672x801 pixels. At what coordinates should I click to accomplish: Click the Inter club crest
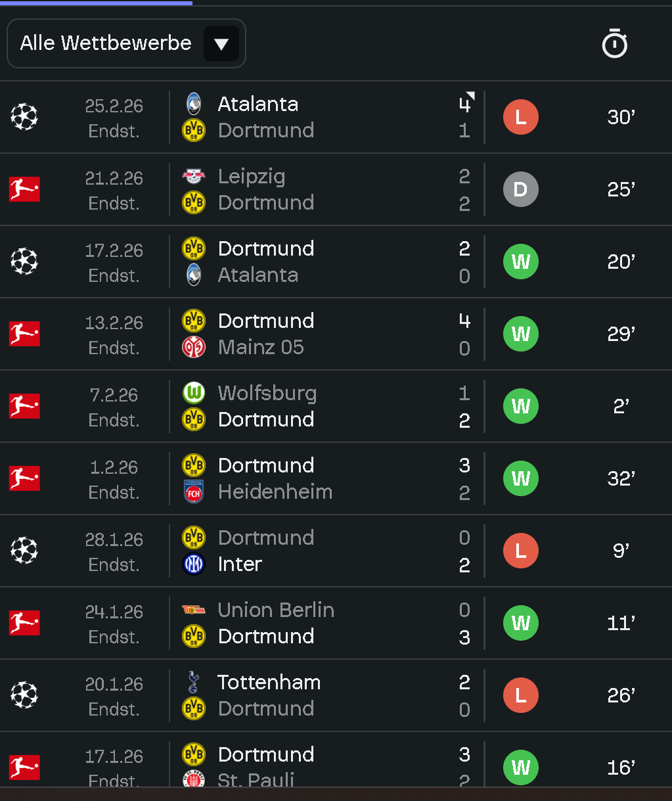coord(194,564)
